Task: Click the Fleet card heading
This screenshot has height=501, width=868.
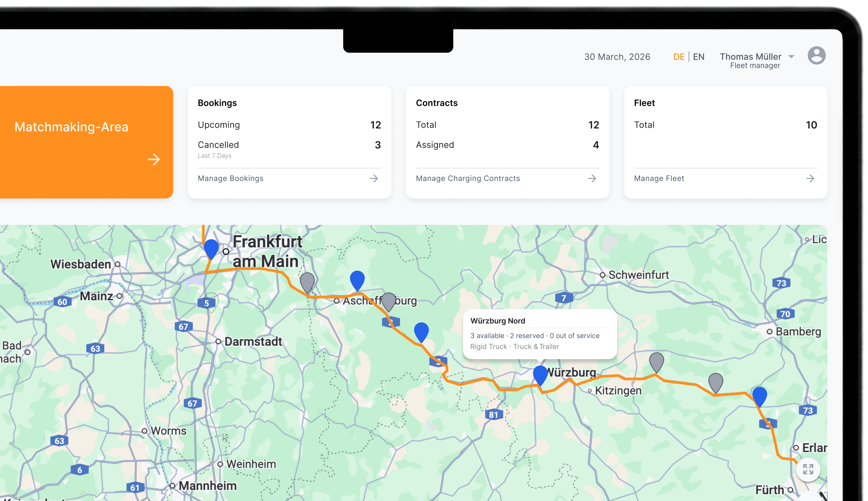Action: 644,103
